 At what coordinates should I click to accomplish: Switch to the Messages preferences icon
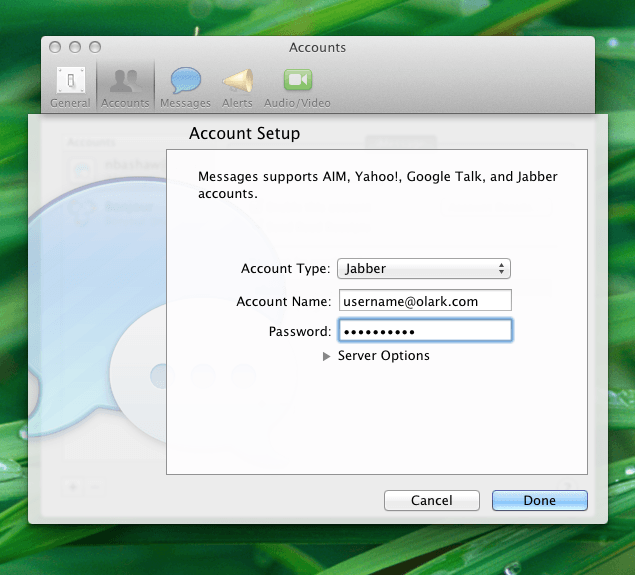click(x=185, y=87)
